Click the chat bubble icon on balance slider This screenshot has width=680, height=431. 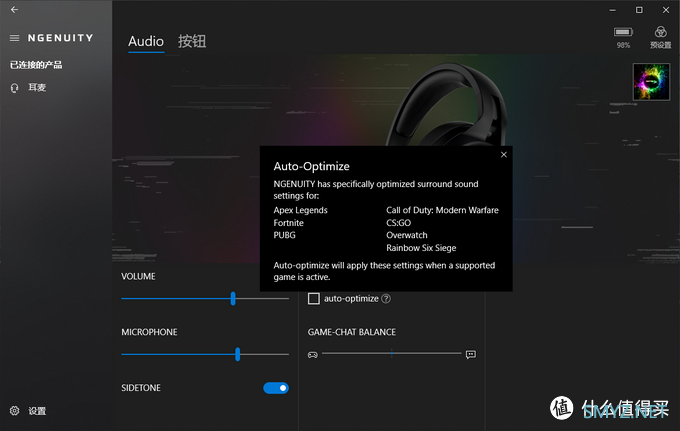[471, 355]
